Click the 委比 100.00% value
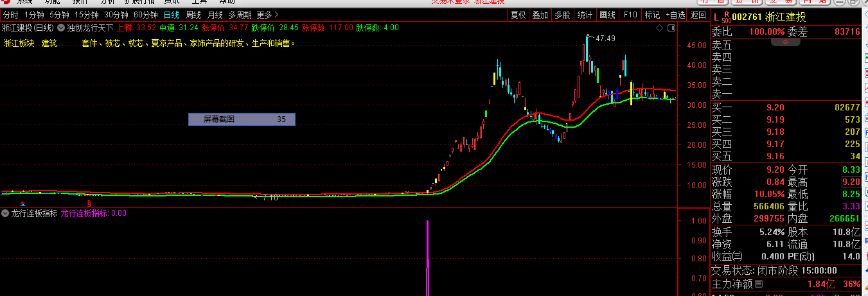Screen dimensions: 868x296 (767, 31)
